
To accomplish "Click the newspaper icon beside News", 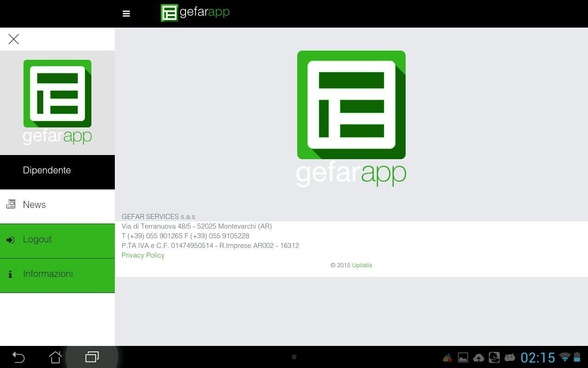I will [11, 204].
